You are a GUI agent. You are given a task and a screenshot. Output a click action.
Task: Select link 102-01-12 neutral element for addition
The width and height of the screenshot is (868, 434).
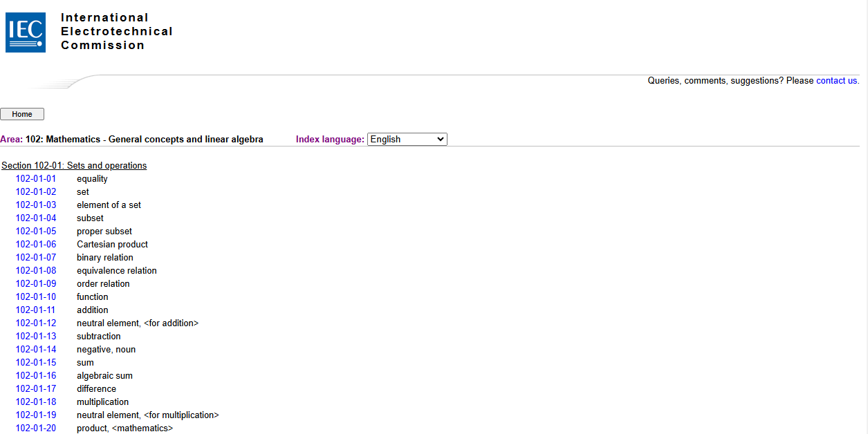pos(36,323)
